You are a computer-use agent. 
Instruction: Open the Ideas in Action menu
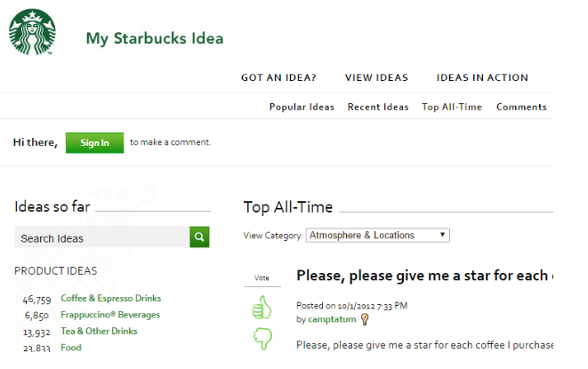(x=481, y=77)
